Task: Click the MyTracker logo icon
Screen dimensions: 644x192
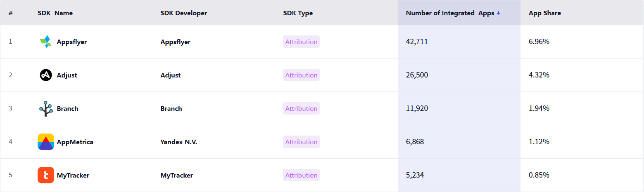Action: (45, 175)
